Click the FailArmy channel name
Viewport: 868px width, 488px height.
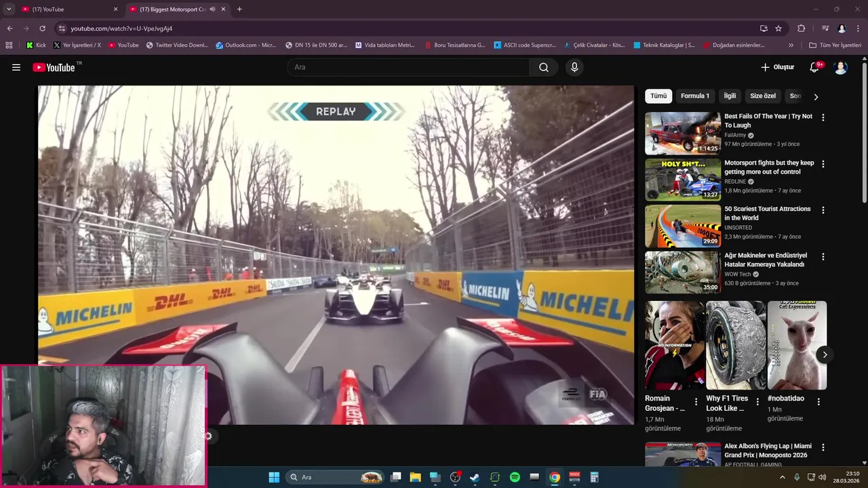click(735, 135)
